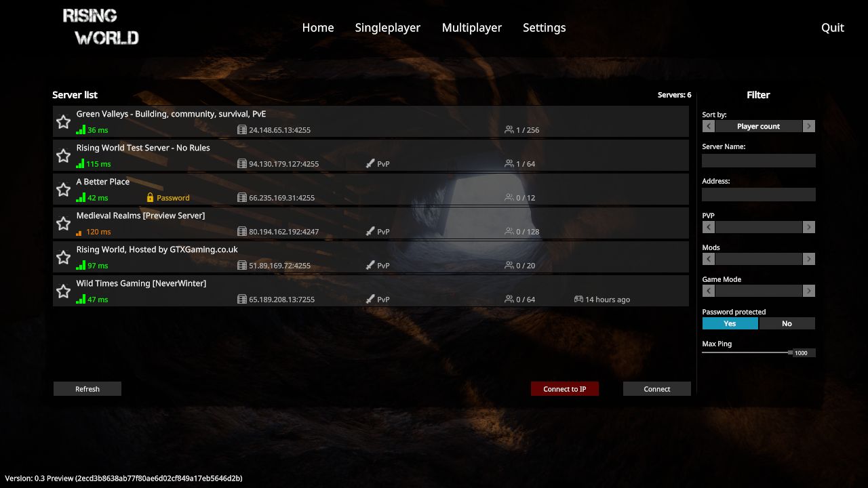The image size is (868, 488).
Task: Focus the Server Name filter field
Action: pos(759,161)
